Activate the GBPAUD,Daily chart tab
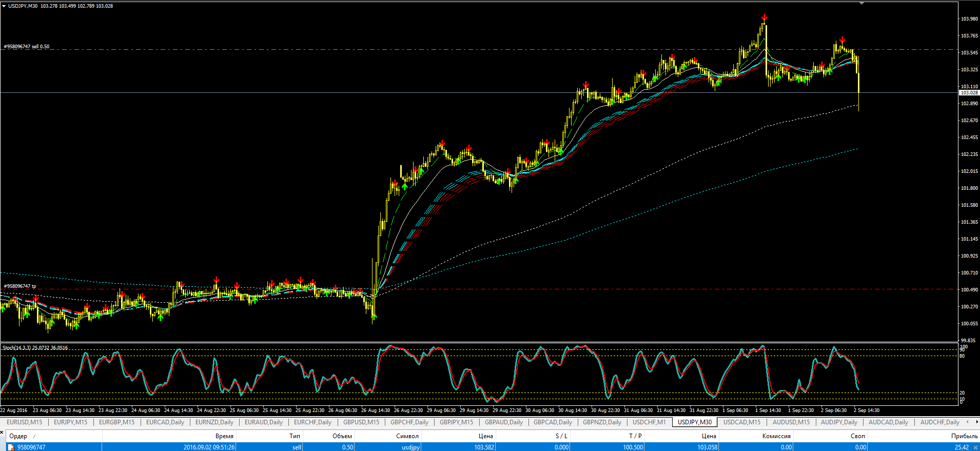This screenshot has height=451, width=980. (504, 422)
